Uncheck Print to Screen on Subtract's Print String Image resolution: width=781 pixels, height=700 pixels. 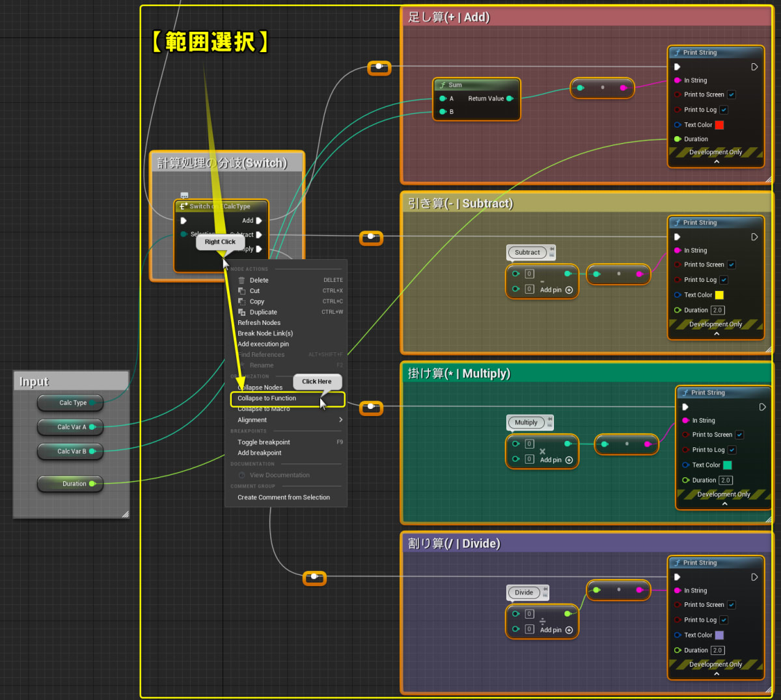point(731,264)
